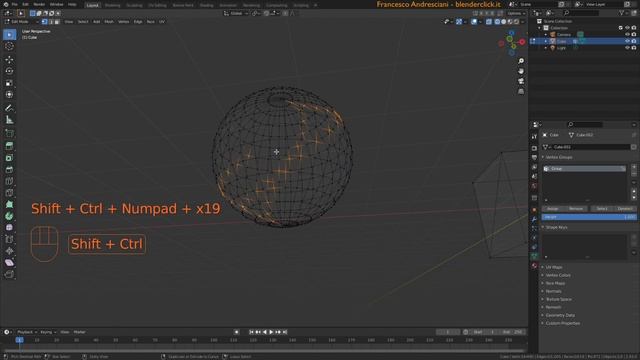Click the pan view hand icon
This screenshot has width=640, height=360.
[521, 71]
